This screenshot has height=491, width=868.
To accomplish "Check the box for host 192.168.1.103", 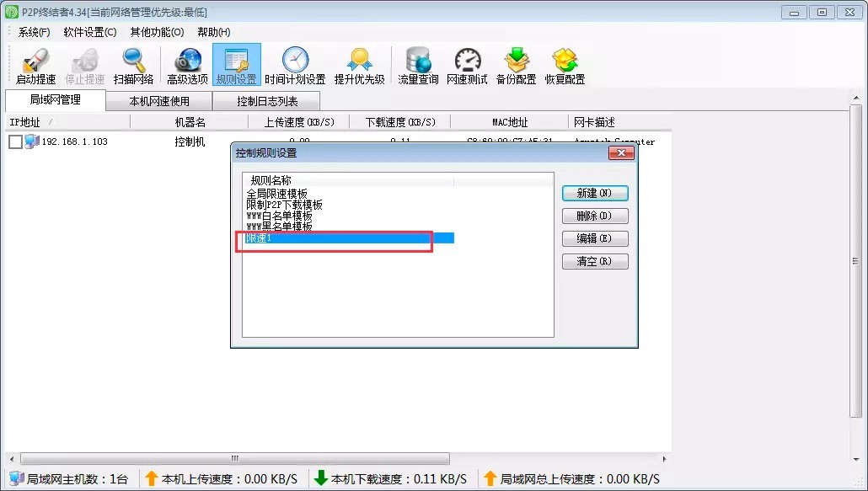I will 14,141.
